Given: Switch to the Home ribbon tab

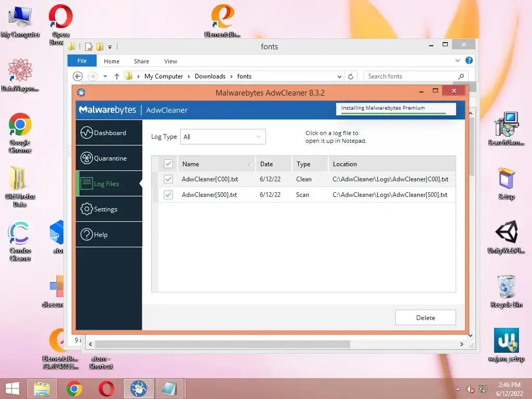Looking at the screenshot, I should point(112,61).
